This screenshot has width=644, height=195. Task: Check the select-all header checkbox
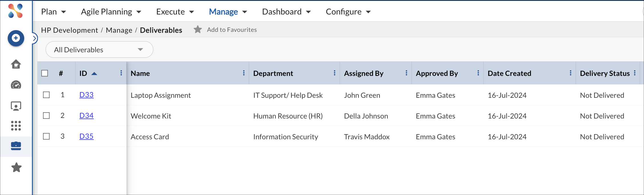pyautogui.click(x=45, y=73)
